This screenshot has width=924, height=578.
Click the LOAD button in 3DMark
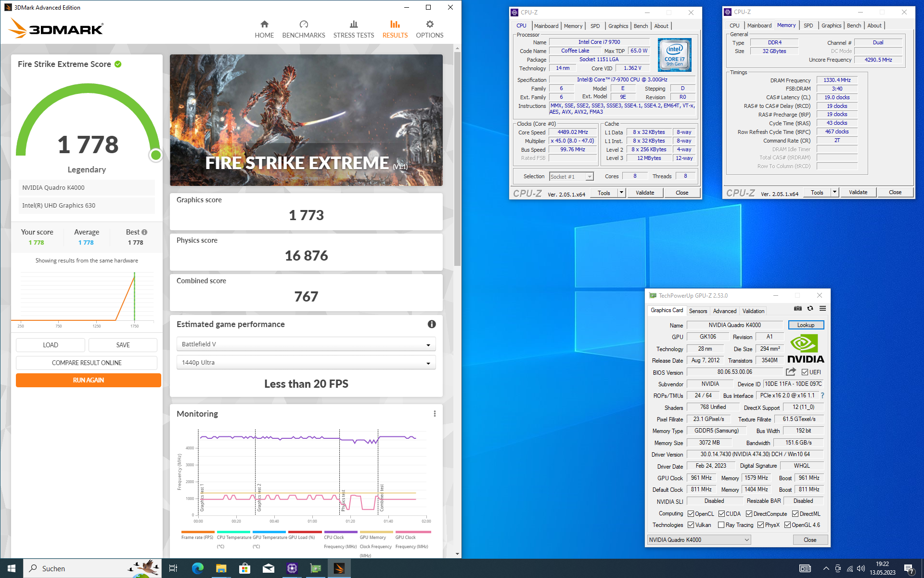(x=50, y=345)
